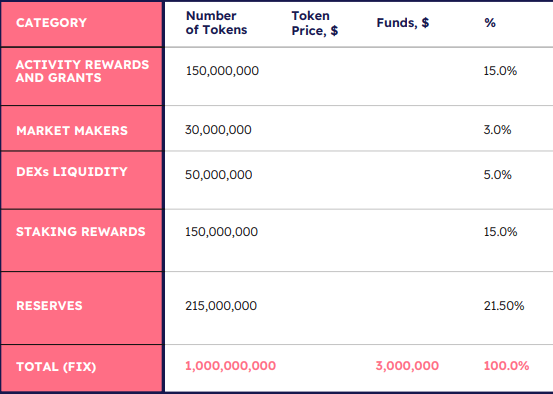The width and height of the screenshot is (553, 394).
Task: Select the 1,000,000,000 total tokens value
Action: pos(231,366)
